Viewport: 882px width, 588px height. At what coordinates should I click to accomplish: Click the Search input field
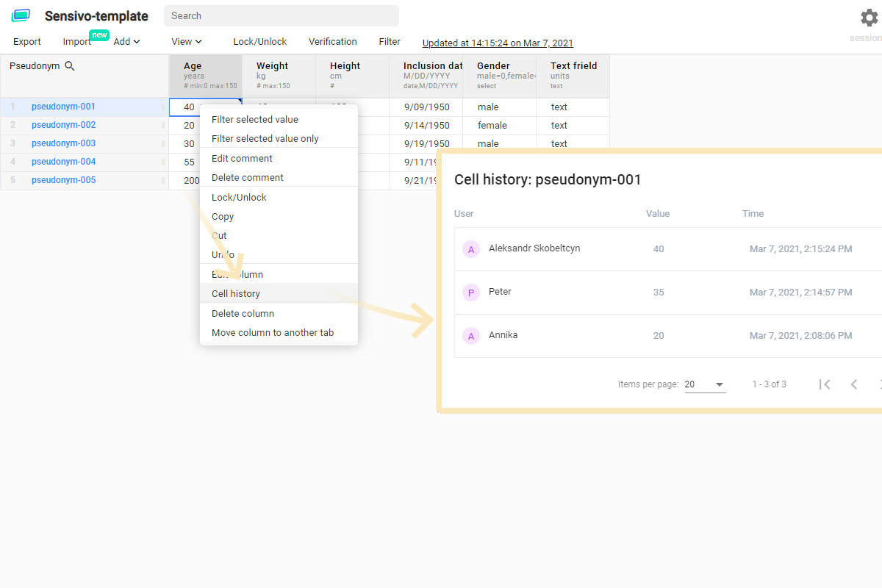pos(282,15)
